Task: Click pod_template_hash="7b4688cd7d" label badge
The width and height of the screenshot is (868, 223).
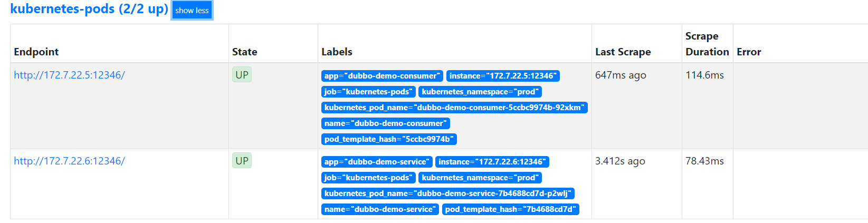Action: click(511, 209)
